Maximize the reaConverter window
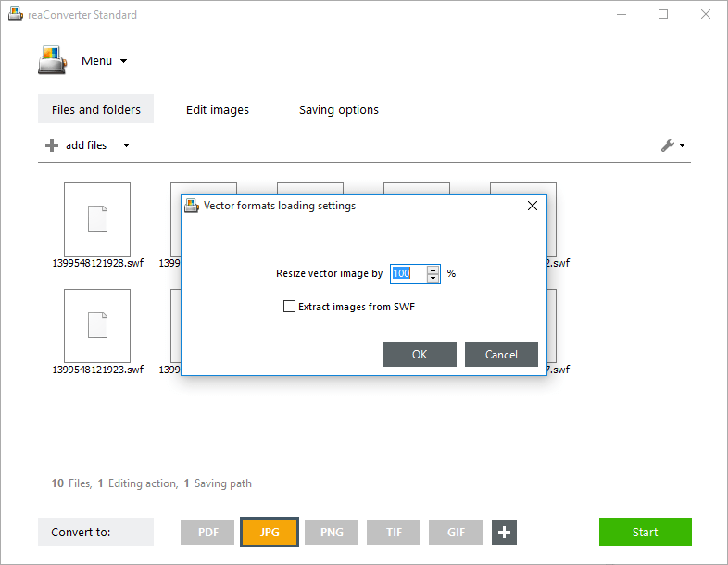728x565 pixels. [x=663, y=15]
